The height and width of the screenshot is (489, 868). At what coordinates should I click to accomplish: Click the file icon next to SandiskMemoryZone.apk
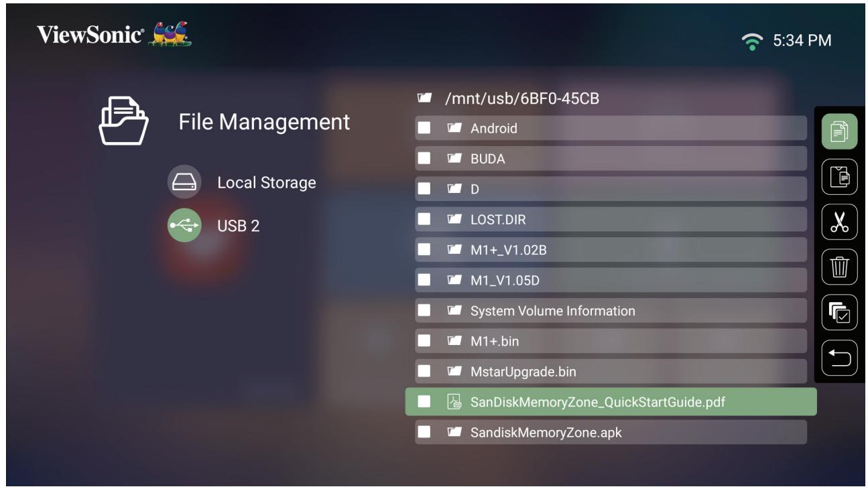coord(453,432)
